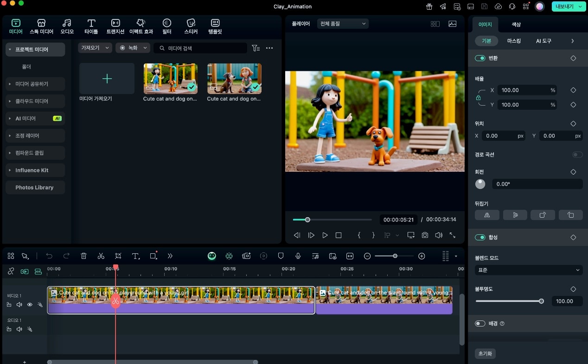This screenshot has width=588, height=364.
Task: Zoom out the timeline with the minus icon
Action: tap(367, 256)
